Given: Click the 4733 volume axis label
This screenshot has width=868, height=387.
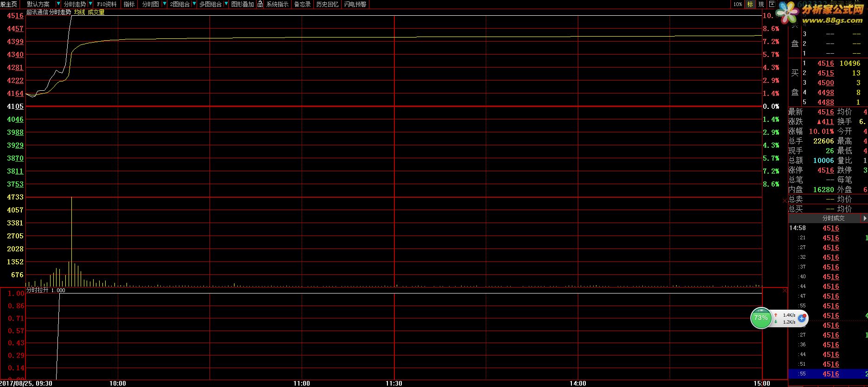Looking at the screenshot, I should (x=15, y=197).
